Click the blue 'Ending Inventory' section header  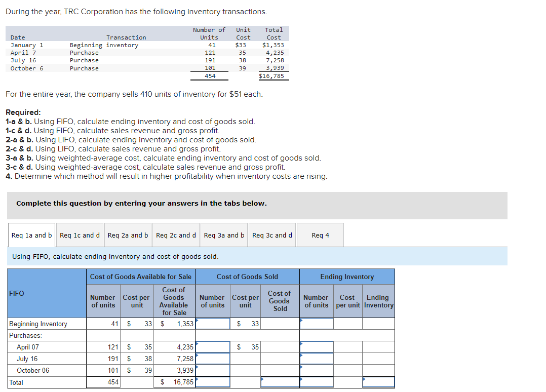point(347,277)
